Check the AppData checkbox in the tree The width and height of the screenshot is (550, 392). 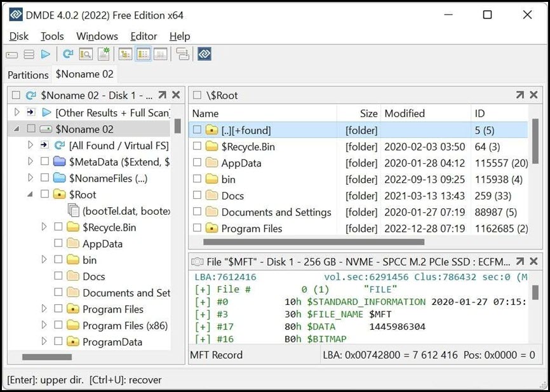pos(58,243)
